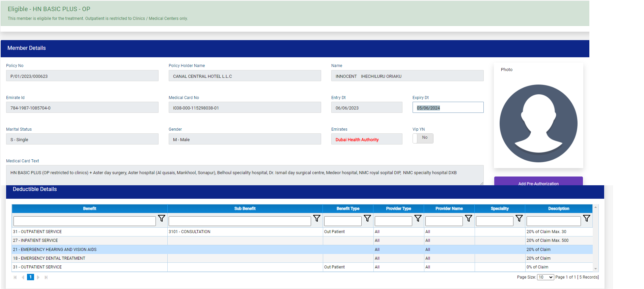This screenshot has height=289, width=644.
Task: Select page 1 in the pager
Action: [30, 277]
